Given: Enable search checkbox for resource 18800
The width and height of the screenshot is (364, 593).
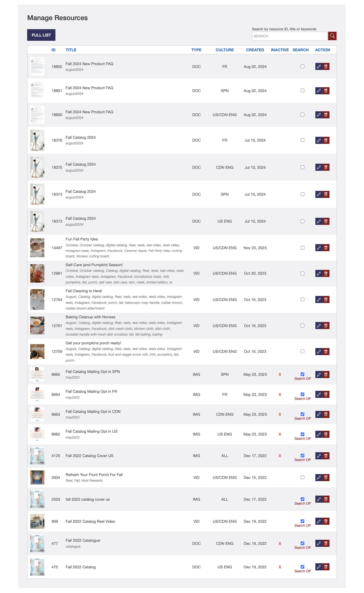Looking at the screenshot, I should click(302, 115).
